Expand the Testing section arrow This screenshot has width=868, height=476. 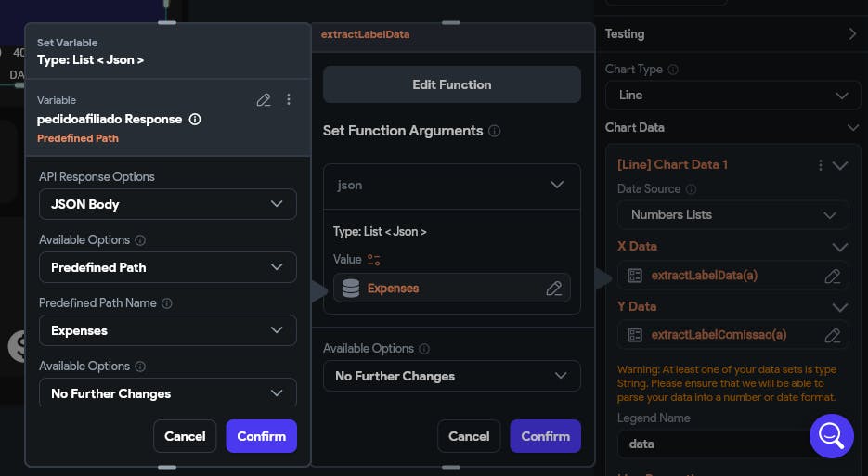pos(852,33)
